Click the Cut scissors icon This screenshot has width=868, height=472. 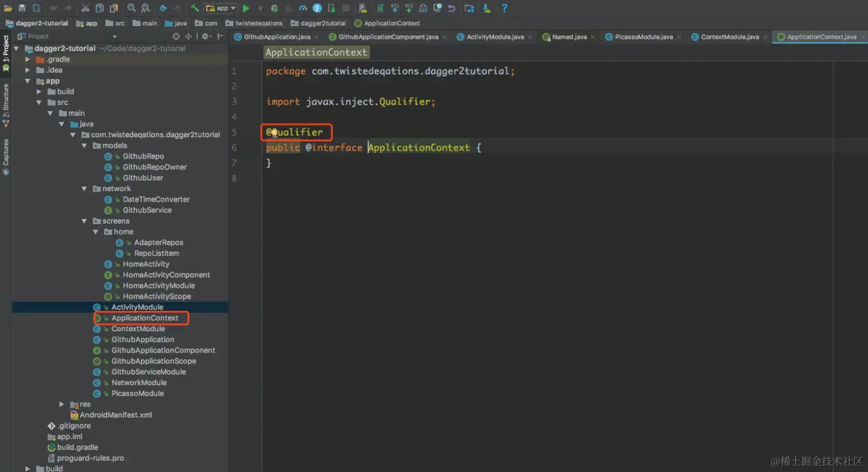tap(85, 8)
